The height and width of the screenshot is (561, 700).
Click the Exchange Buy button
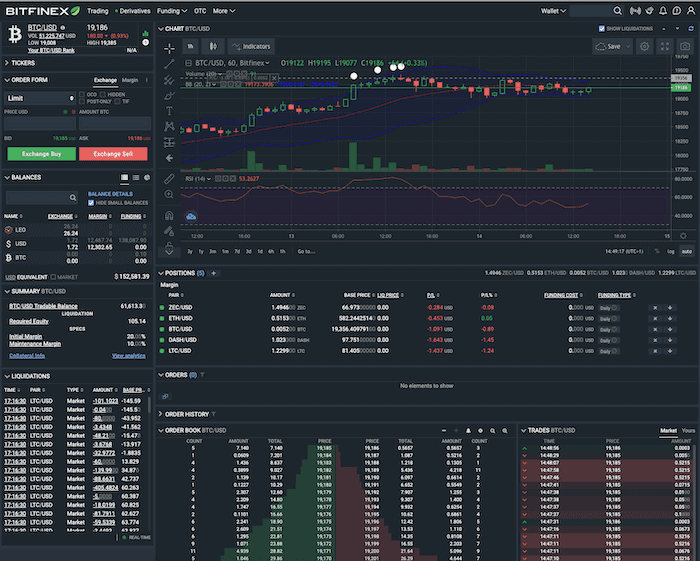tap(42, 154)
